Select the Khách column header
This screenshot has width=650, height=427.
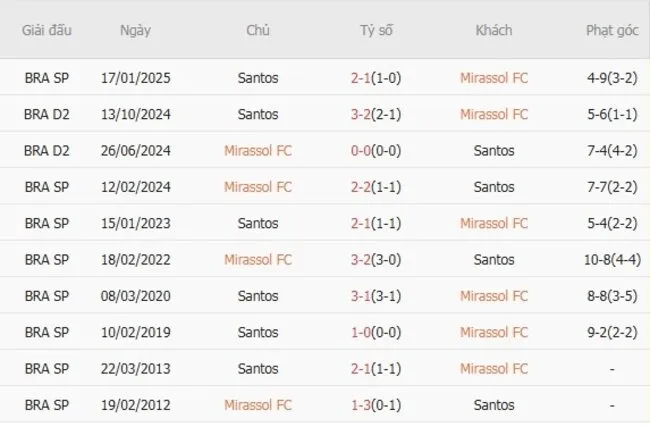tap(494, 30)
